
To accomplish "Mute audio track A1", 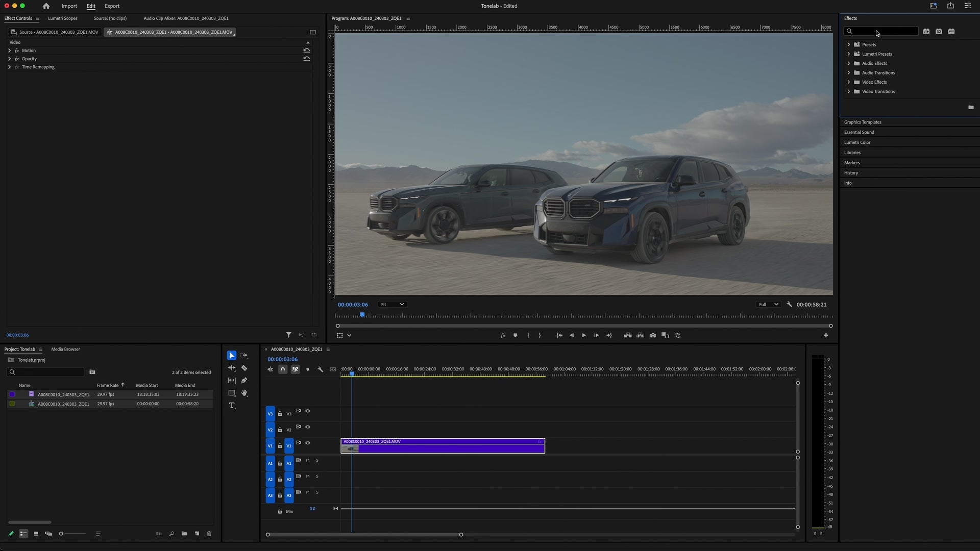I will tap(308, 461).
